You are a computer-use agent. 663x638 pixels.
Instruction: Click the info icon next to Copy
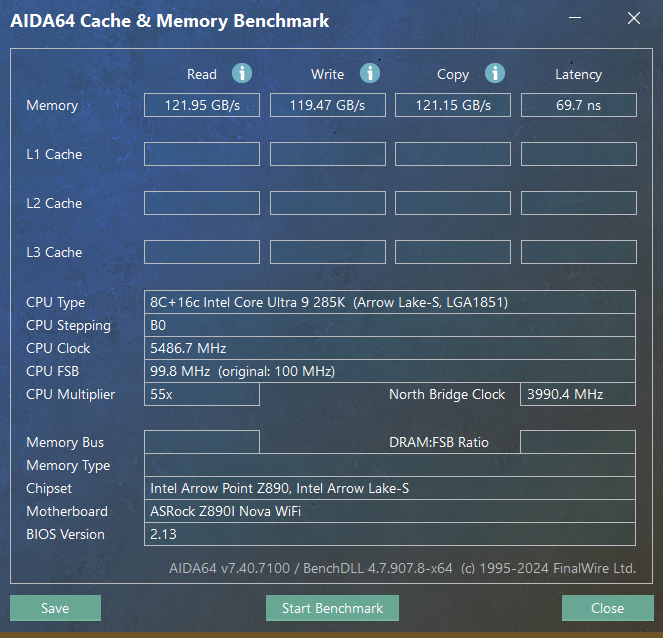point(494,73)
